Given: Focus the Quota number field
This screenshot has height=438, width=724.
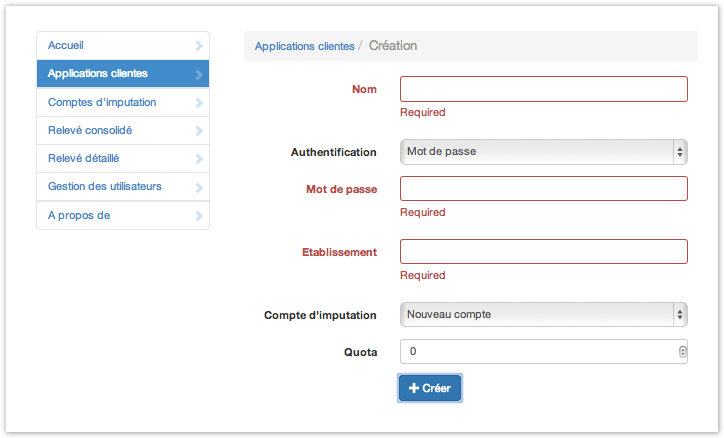Looking at the screenshot, I should pyautogui.click(x=535, y=352).
